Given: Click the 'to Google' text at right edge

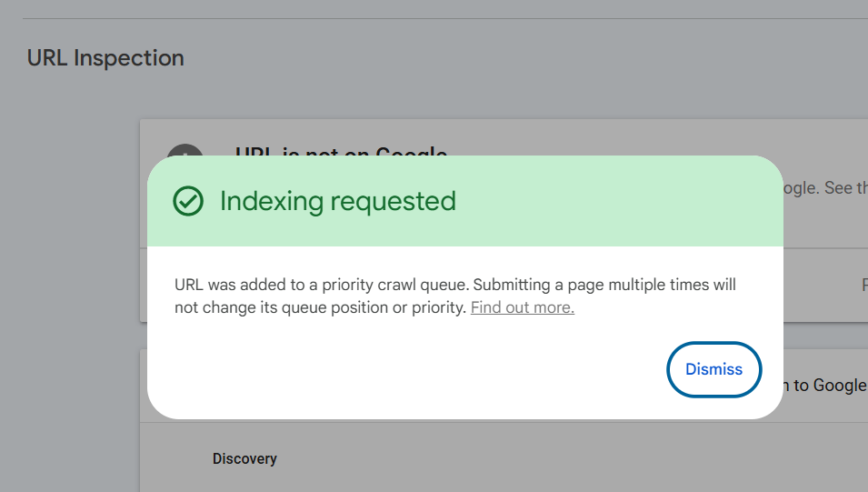Looking at the screenshot, I should [829, 385].
